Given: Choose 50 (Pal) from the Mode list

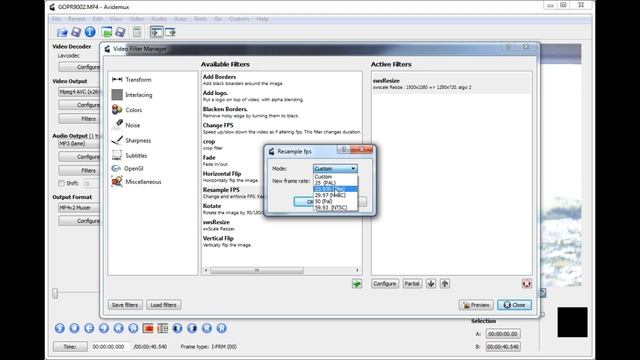Looking at the screenshot, I should (x=335, y=201).
